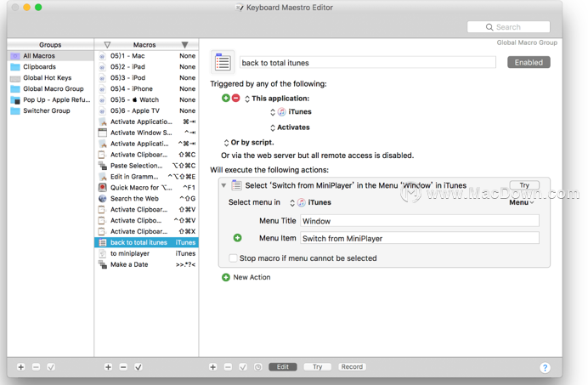Select macro 05)2 - iPad
Viewport: 588px width, 385px height.
tap(147, 67)
